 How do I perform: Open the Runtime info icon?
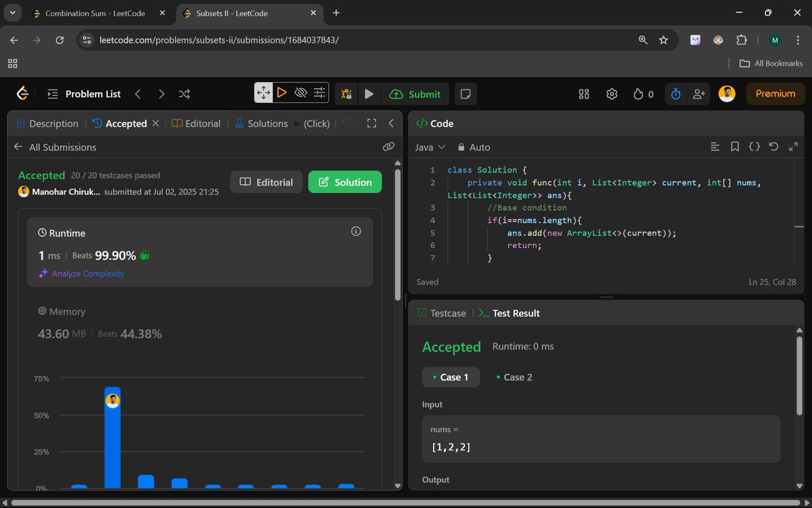[x=356, y=232]
